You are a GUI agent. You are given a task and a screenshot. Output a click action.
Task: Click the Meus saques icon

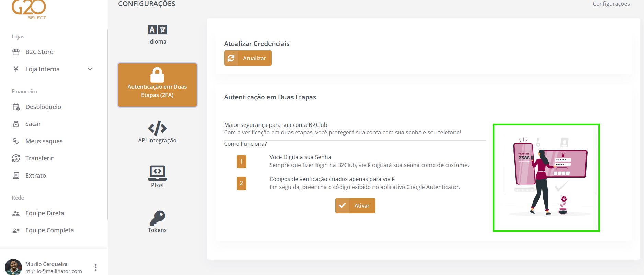[x=16, y=141]
